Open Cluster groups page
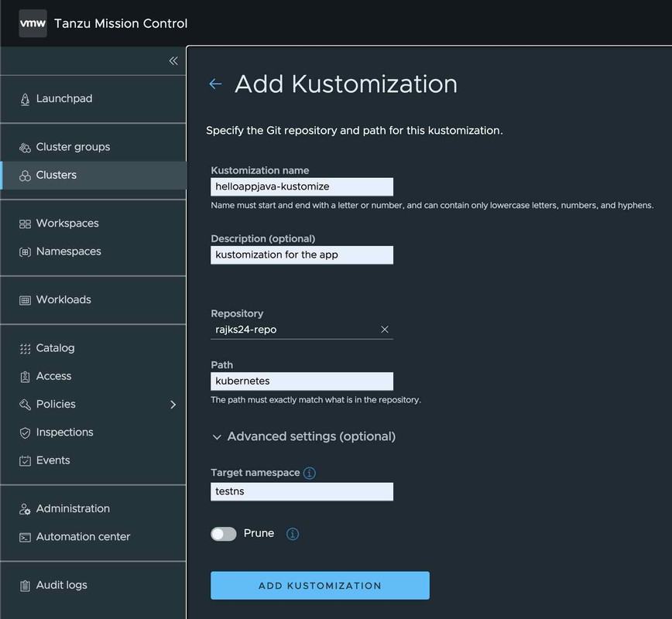This screenshot has width=672, height=619. click(73, 147)
